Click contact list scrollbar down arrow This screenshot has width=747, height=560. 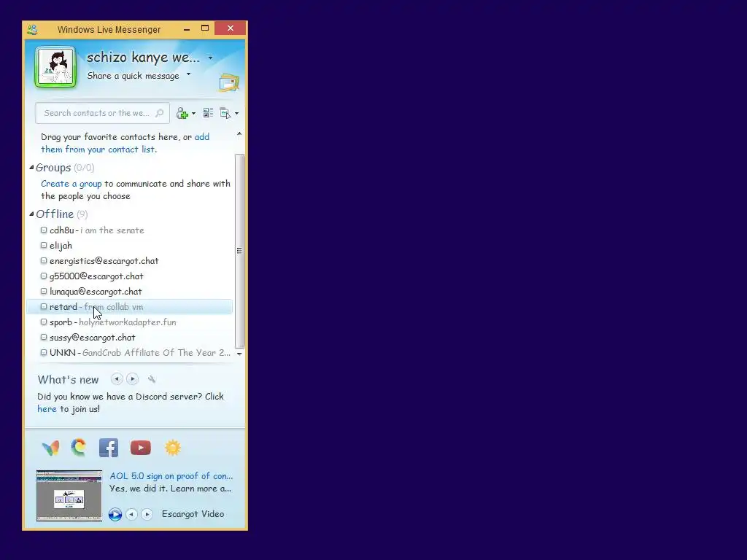point(239,354)
